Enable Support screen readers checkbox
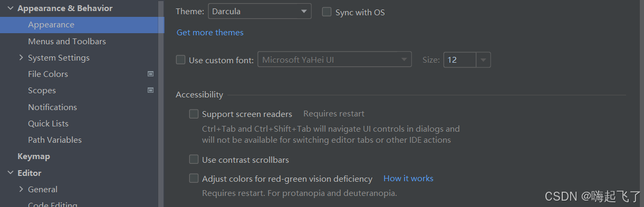This screenshot has height=207, width=644. [x=194, y=114]
